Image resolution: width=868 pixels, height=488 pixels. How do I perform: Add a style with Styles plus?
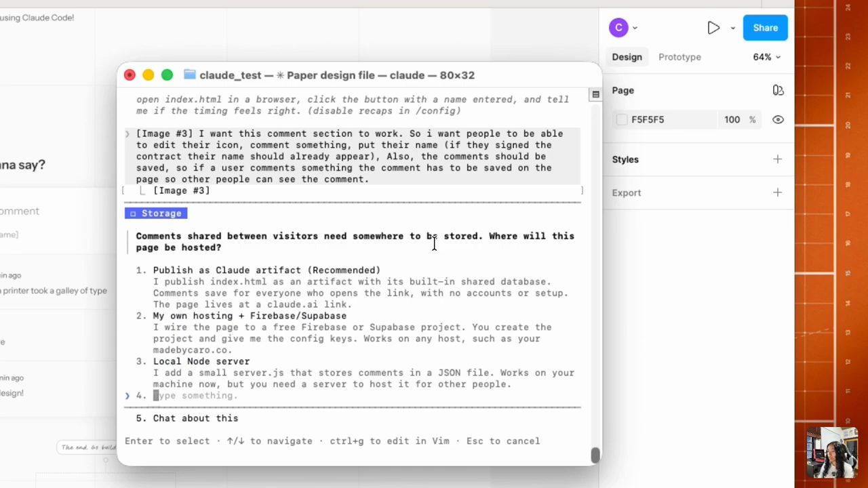778,159
